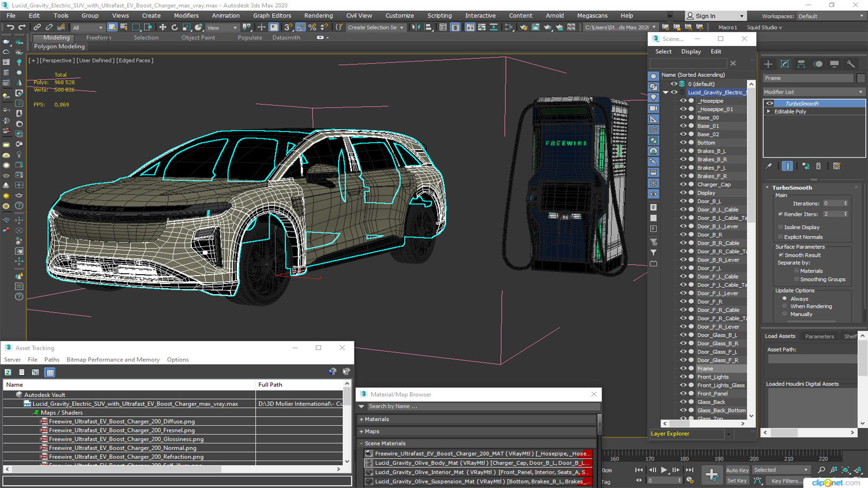868x488 pixels.
Task: Activate the Select Object tool
Action: pos(112,27)
